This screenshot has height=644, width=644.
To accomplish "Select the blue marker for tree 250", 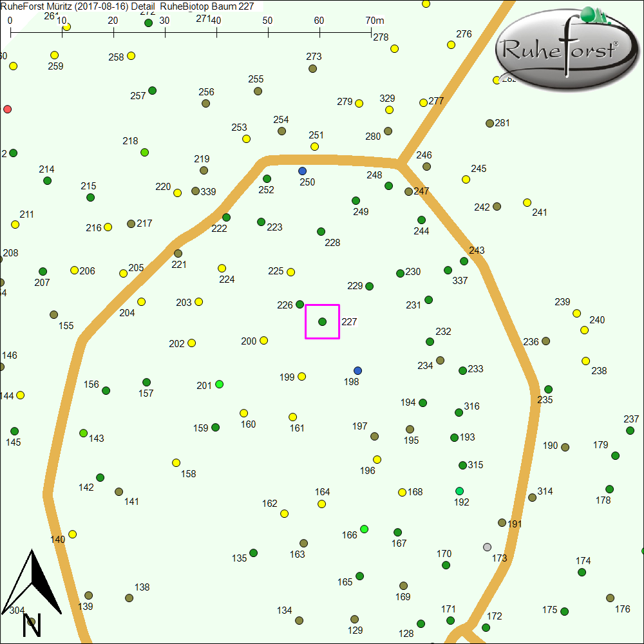I will point(302,171).
